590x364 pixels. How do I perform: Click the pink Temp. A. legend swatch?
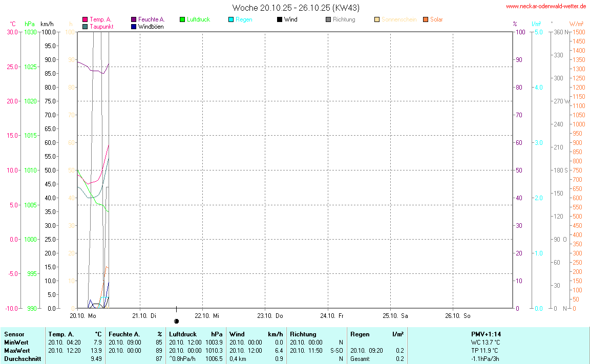85,19
